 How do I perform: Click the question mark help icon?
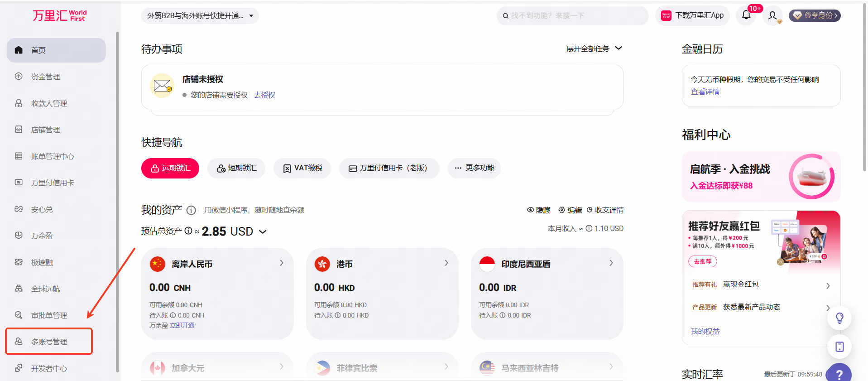click(839, 374)
